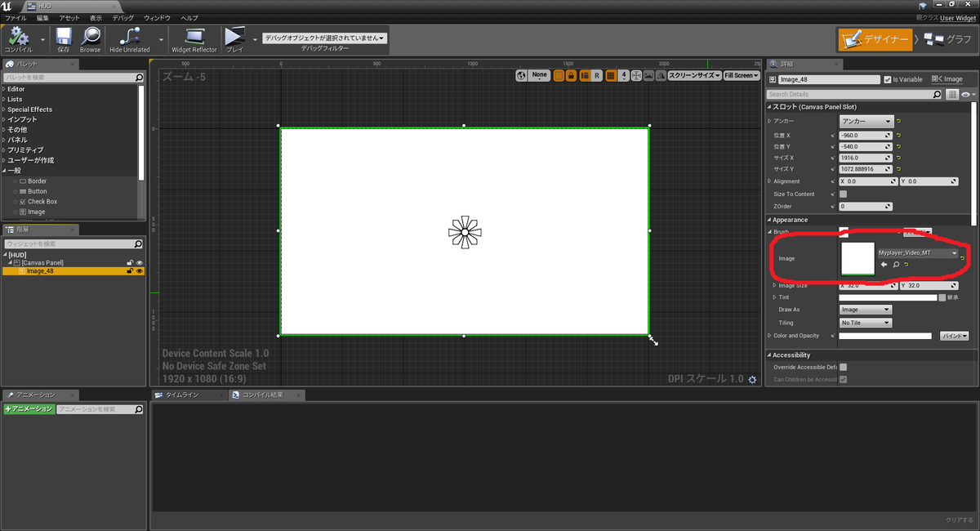Expand the Tint property row
The width and height of the screenshot is (980, 531).
(775, 297)
